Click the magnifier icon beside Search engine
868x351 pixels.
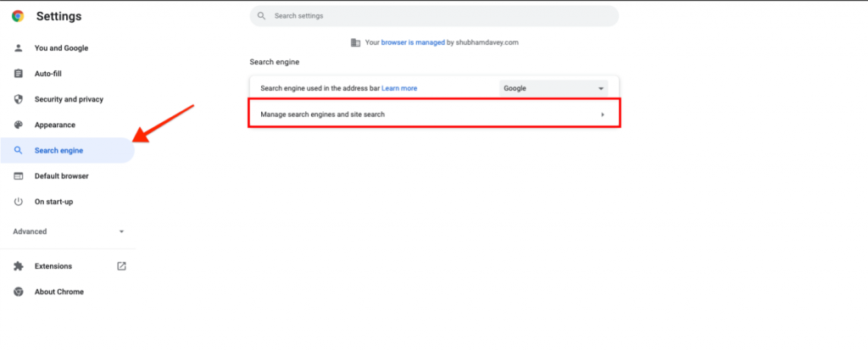(x=19, y=151)
